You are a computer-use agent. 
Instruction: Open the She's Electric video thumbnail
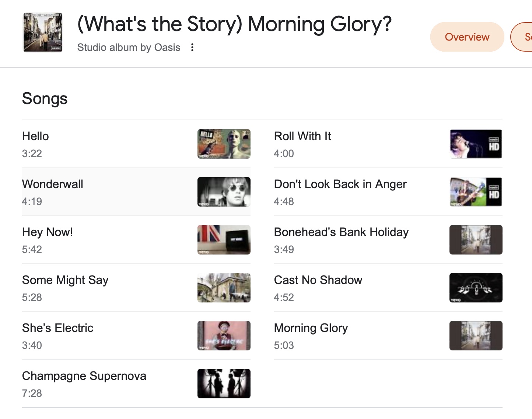coord(224,336)
